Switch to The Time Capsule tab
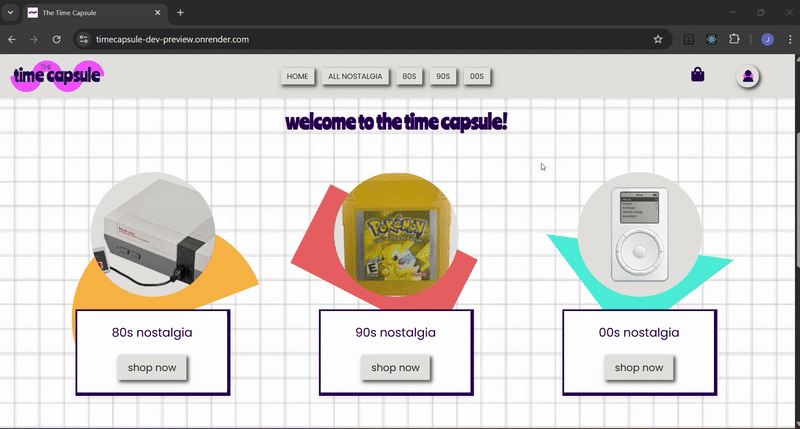The image size is (800, 429). click(x=94, y=13)
